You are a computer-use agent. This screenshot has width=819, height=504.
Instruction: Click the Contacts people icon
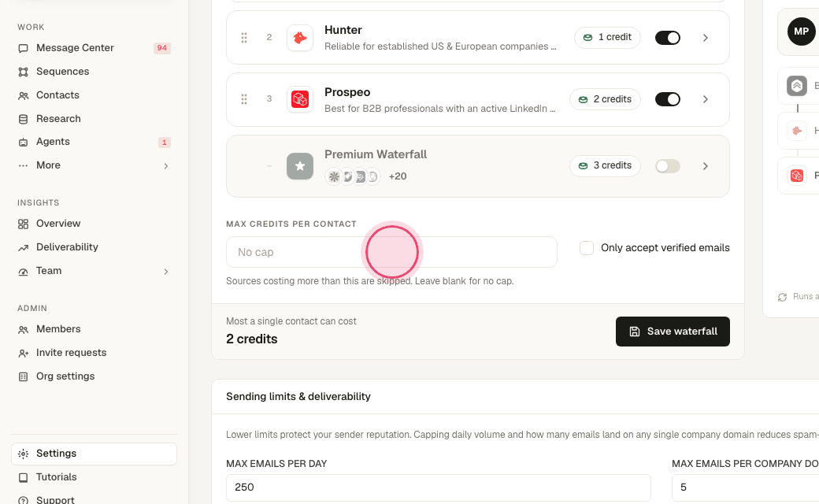click(23, 95)
